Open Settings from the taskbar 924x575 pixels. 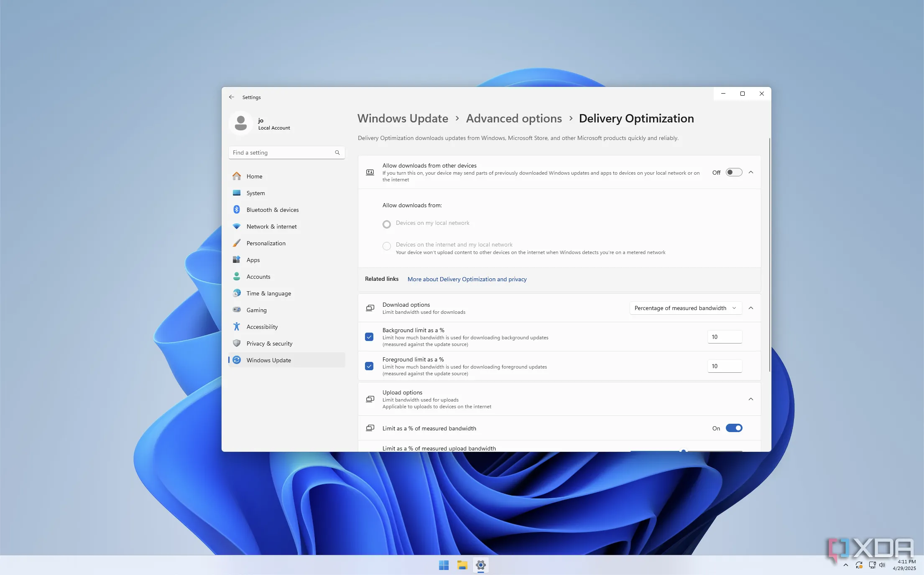point(480,565)
